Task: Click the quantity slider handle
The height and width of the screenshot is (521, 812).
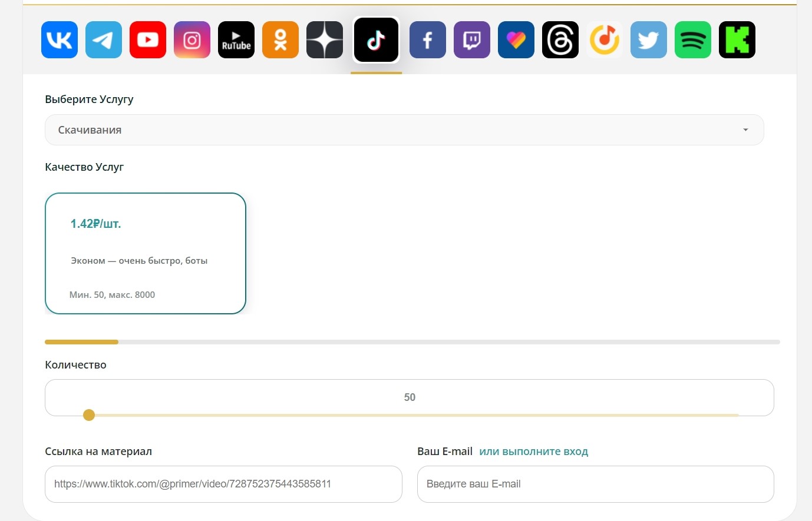Action: [89, 415]
